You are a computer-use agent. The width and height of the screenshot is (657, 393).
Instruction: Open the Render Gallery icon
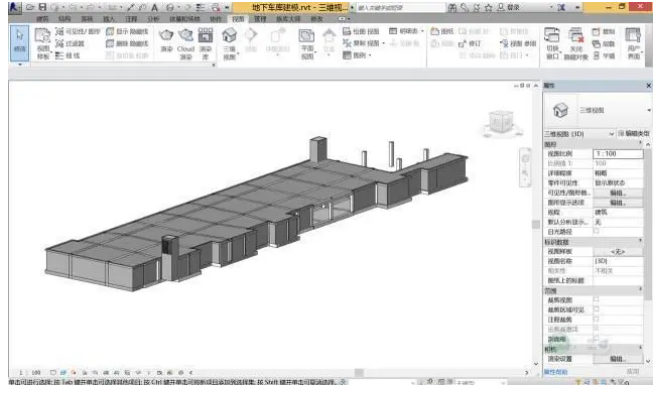pos(205,42)
